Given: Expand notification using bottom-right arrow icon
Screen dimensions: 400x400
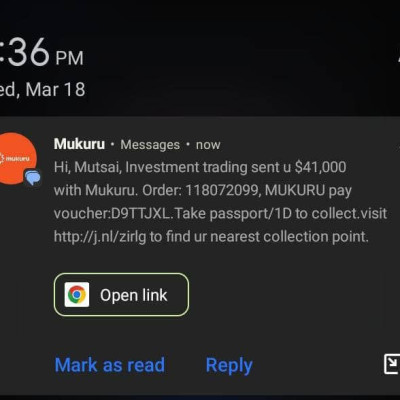Looking at the screenshot, I should pyautogui.click(x=392, y=364).
